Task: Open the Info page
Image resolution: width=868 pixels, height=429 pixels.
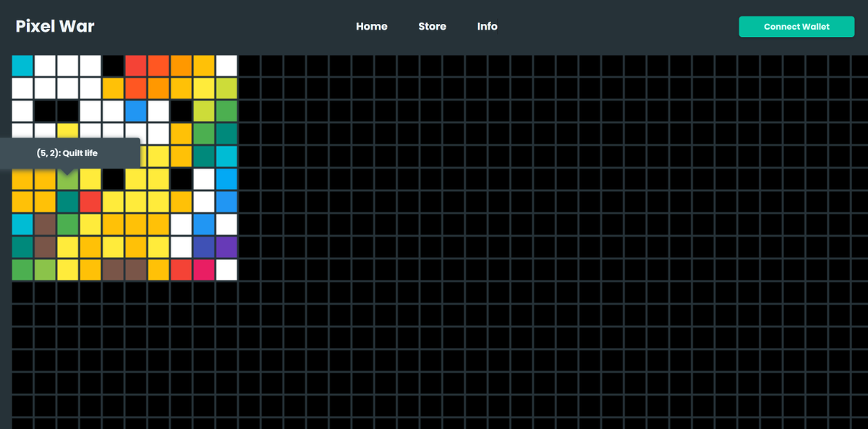Action: (x=488, y=26)
